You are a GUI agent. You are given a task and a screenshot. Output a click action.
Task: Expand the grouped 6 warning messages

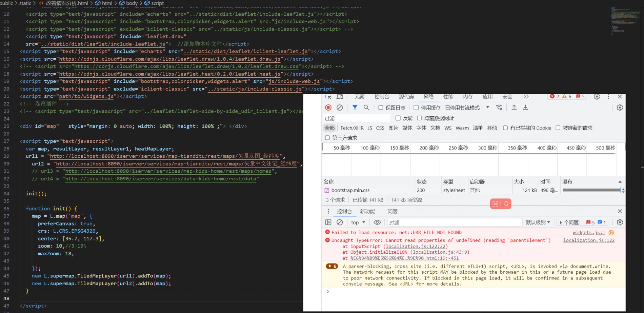coord(332,266)
